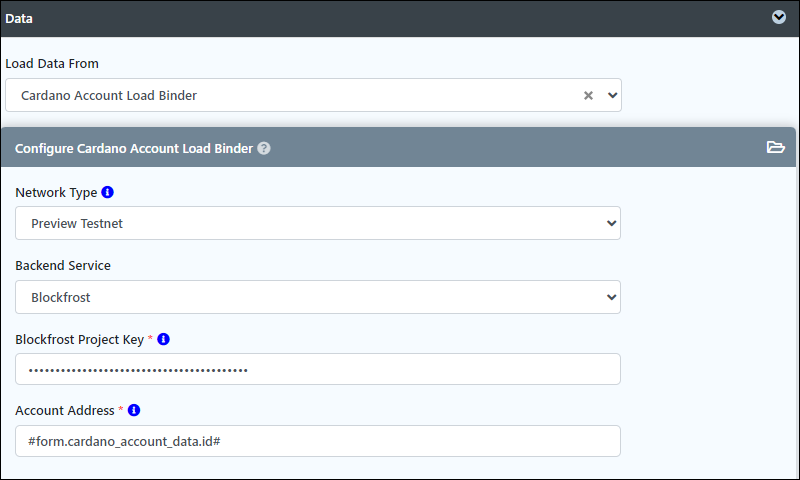
Task: Select the Cardano Account Load Binder combo box text
Action: click(x=109, y=95)
